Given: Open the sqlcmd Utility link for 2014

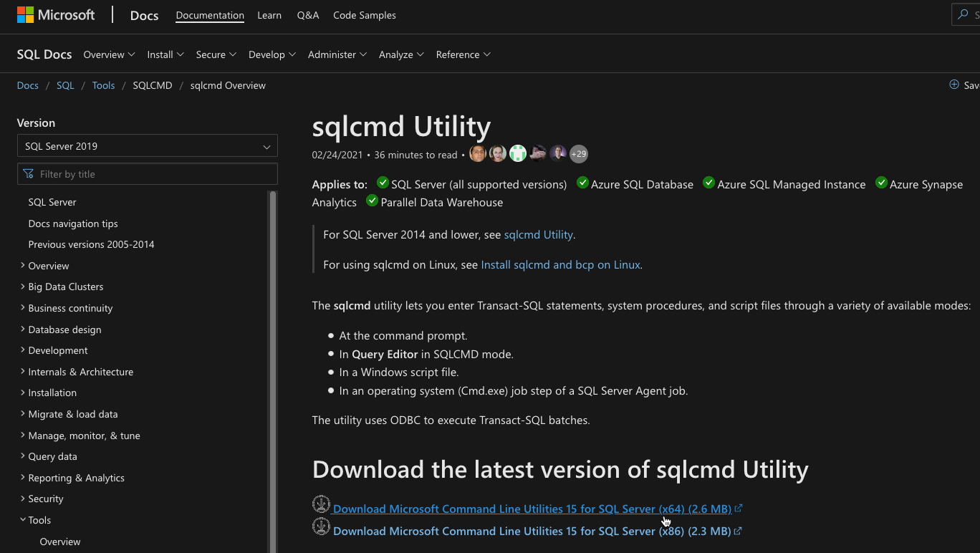Looking at the screenshot, I should [539, 234].
